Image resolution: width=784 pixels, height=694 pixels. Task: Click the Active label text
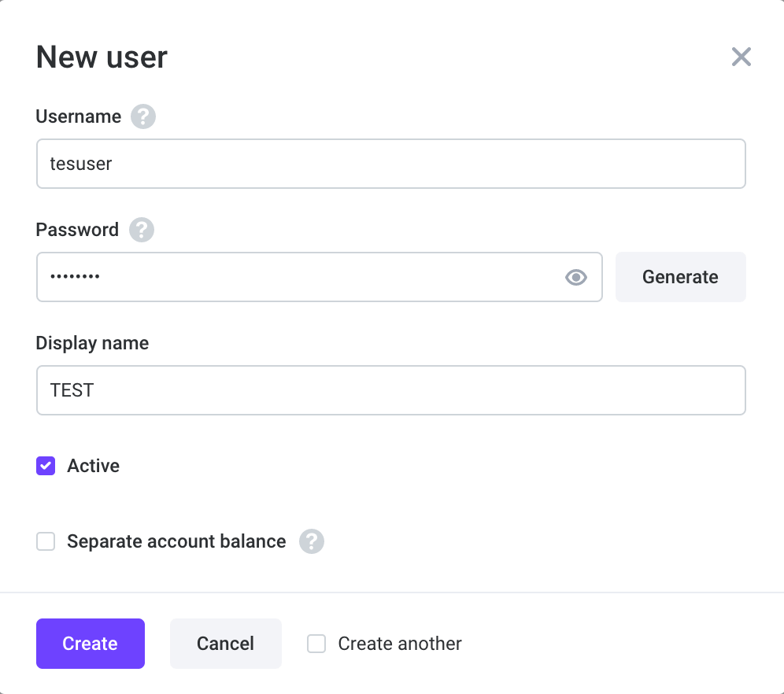[94, 466]
